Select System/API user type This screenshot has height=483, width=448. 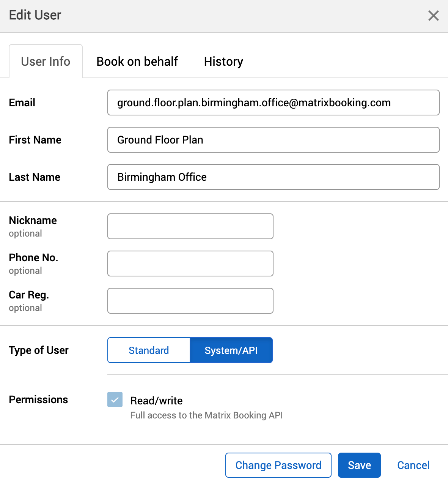(x=231, y=350)
